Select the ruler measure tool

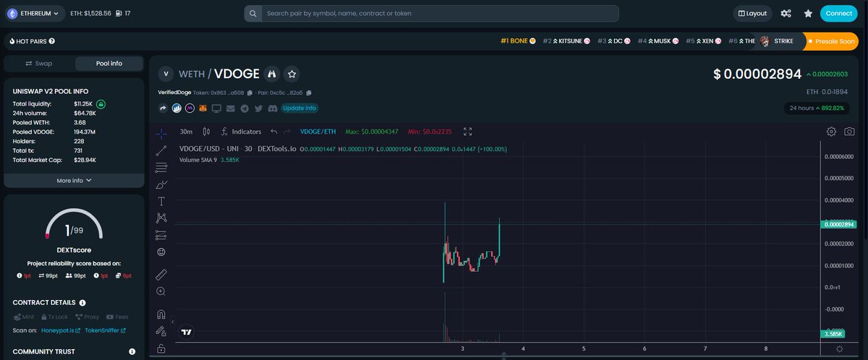(161, 275)
